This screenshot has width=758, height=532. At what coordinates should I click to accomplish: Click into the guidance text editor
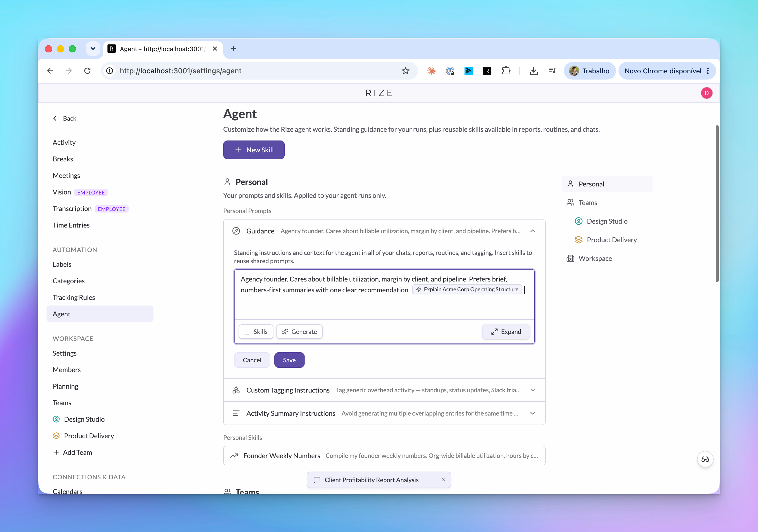[x=384, y=294]
